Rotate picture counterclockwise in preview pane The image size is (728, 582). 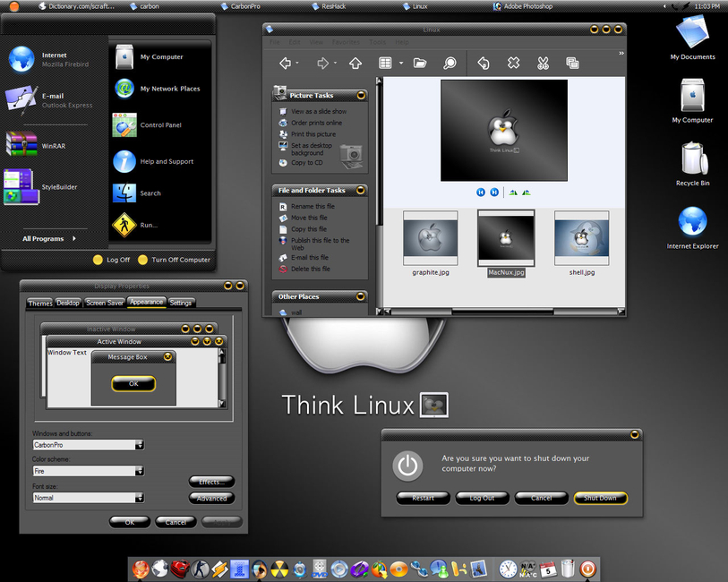click(x=526, y=193)
